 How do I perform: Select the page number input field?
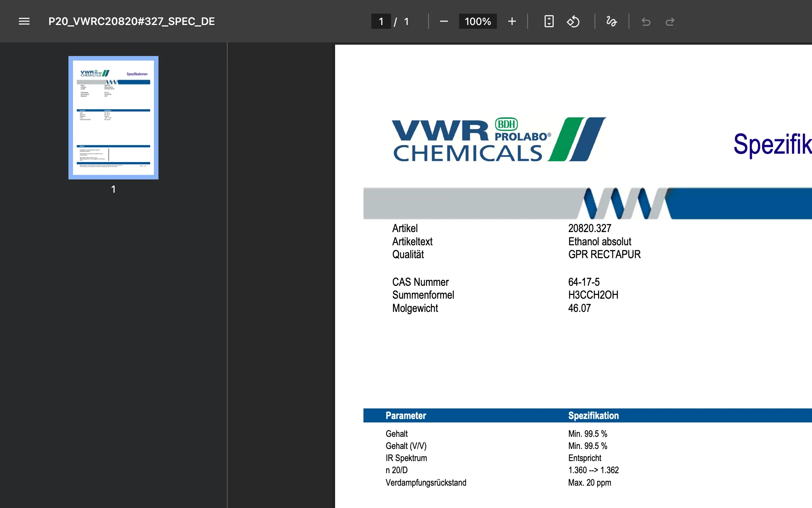pyautogui.click(x=381, y=21)
